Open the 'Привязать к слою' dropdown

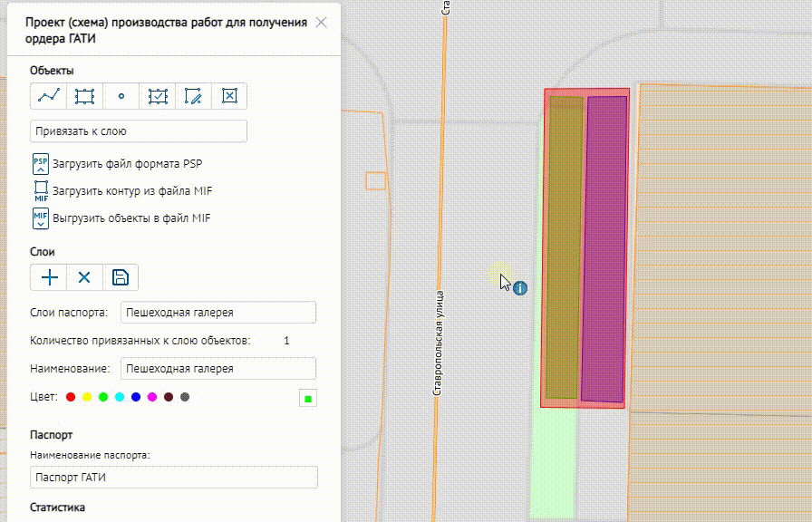click(139, 131)
